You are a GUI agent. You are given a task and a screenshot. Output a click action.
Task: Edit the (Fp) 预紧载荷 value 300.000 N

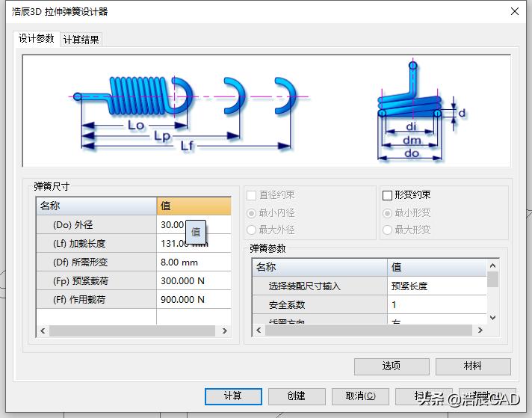(194, 281)
